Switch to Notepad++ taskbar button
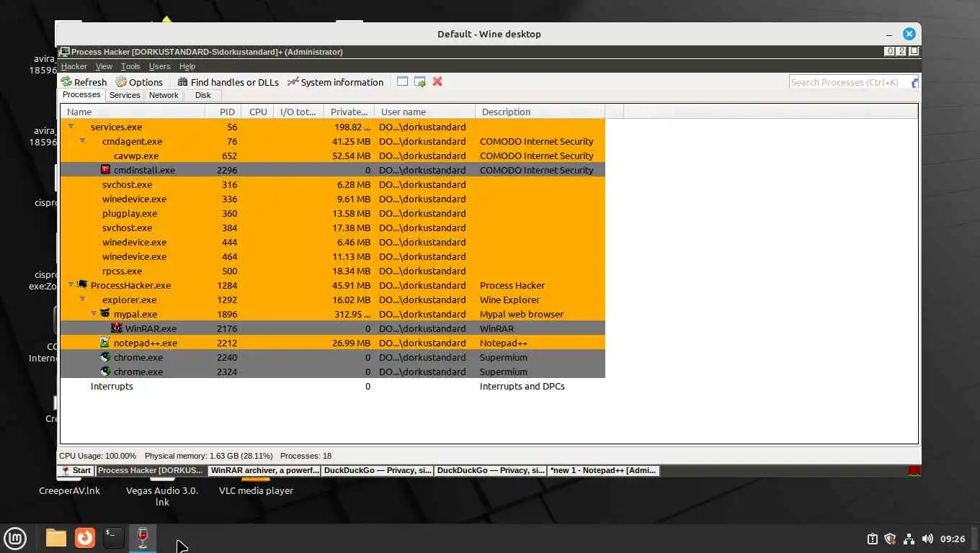The height and width of the screenshot is (553, 980). coord(603,470)
